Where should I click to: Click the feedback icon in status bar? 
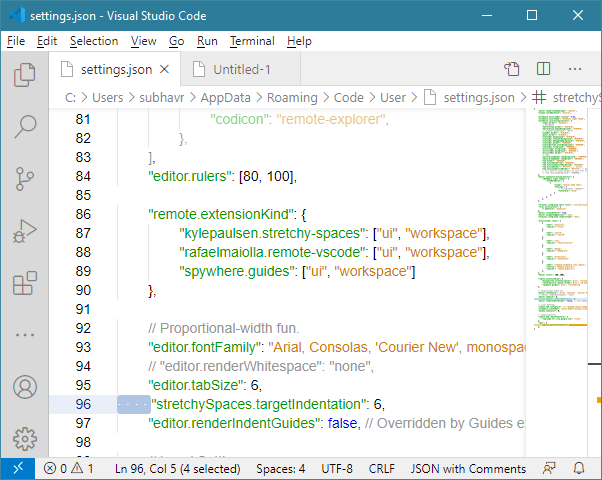549,468
